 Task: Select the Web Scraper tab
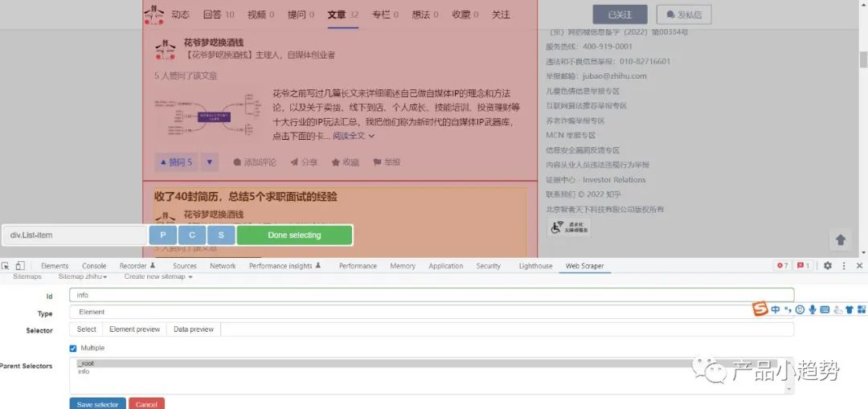pyautogui.click(x=584, y=266)
